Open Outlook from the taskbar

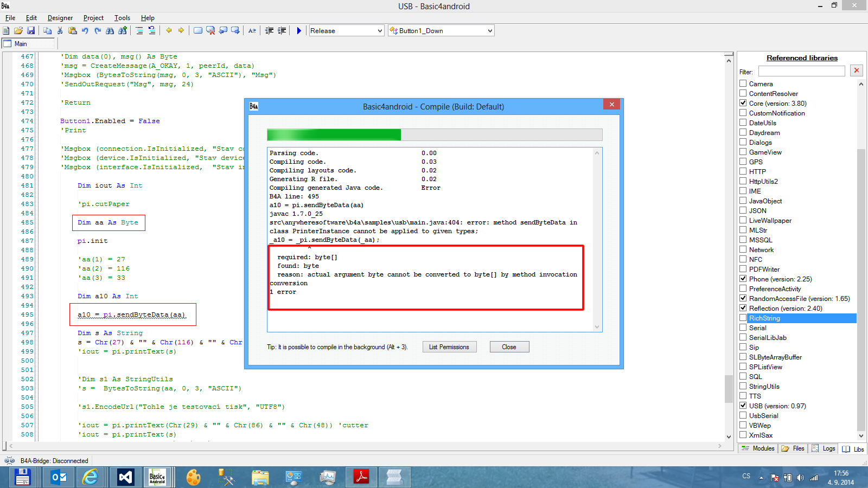coord(59,477)
